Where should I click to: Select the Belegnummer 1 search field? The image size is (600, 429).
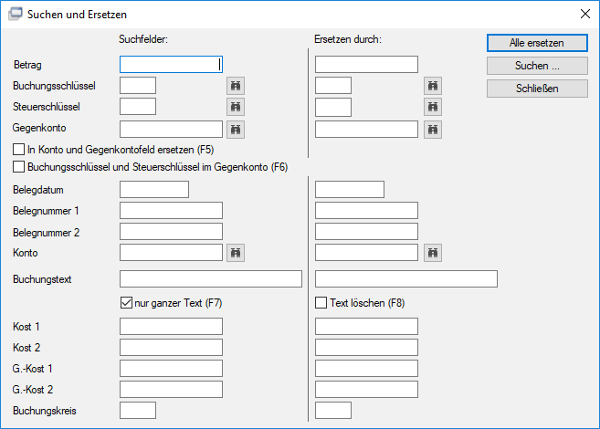[x=171, y=210]
